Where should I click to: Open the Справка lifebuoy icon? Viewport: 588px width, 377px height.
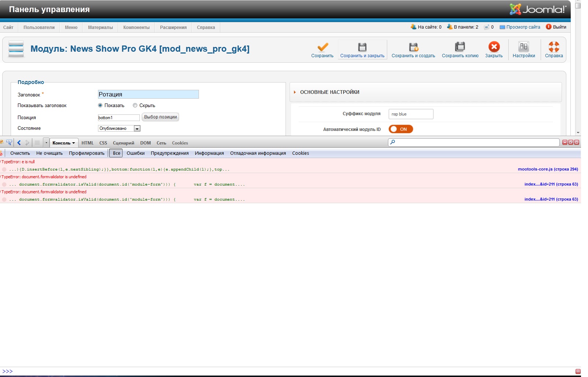[554, 47]
